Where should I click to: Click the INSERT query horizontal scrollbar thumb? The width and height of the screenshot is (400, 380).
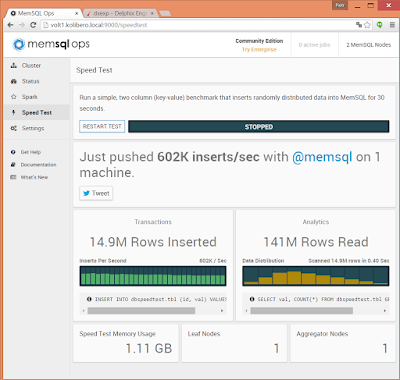(x=141, y=311)
